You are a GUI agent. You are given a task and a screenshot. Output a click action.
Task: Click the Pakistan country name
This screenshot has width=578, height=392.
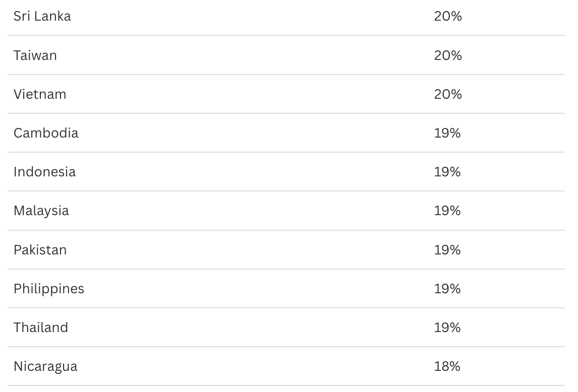point(40,250)
